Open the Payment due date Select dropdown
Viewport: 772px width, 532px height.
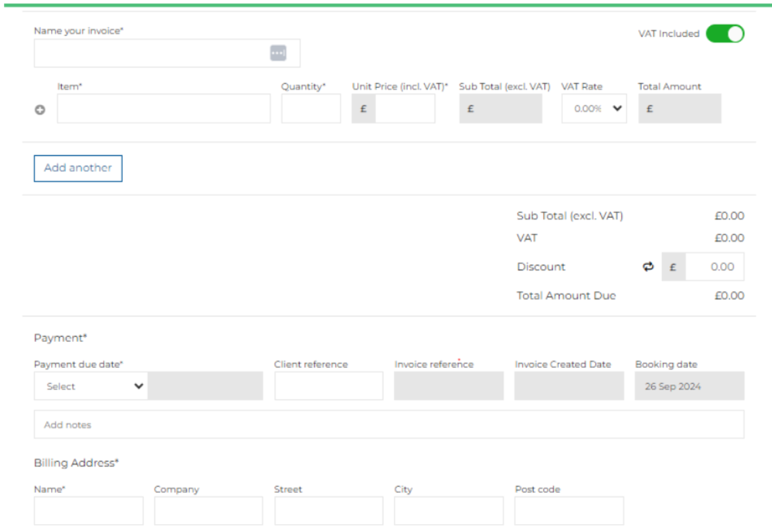[91, 387]
